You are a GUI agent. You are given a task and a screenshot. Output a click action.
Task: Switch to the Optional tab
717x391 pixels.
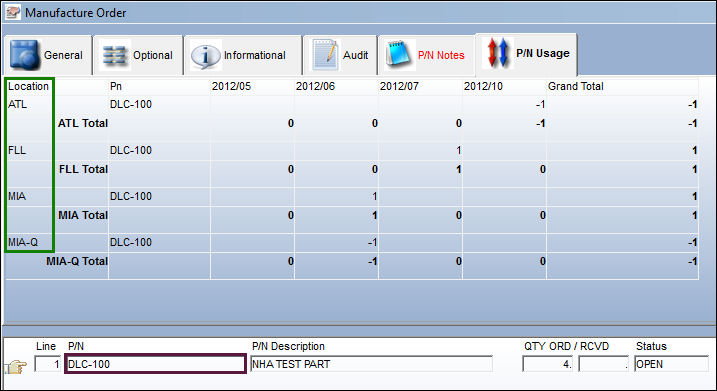click(138, 55)
